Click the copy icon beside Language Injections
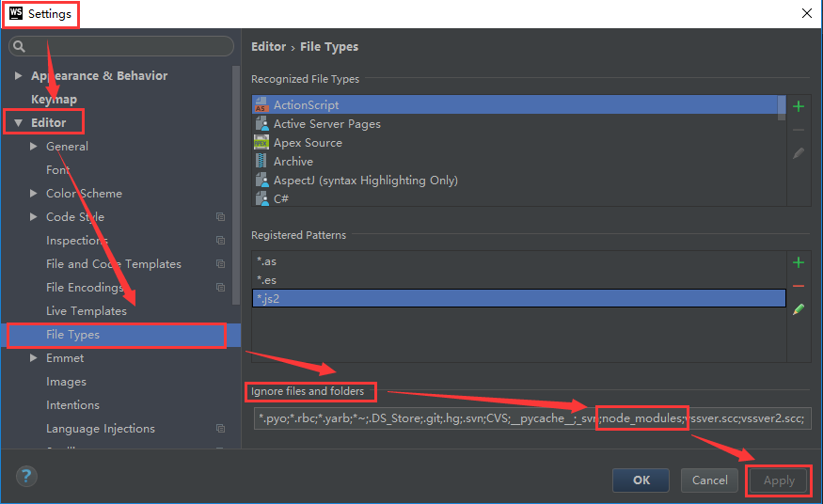 (220, 429)
